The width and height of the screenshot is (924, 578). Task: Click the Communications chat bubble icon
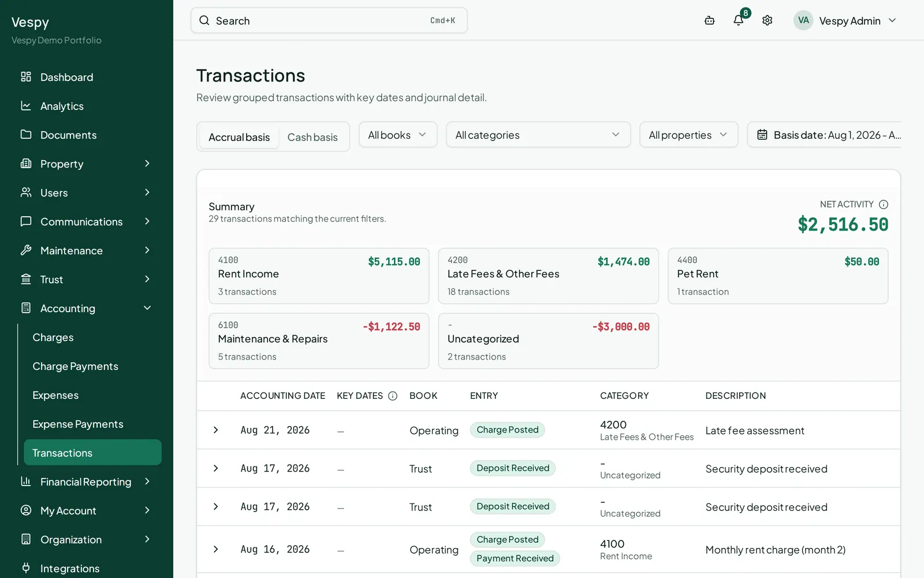(x=26, y=221)
